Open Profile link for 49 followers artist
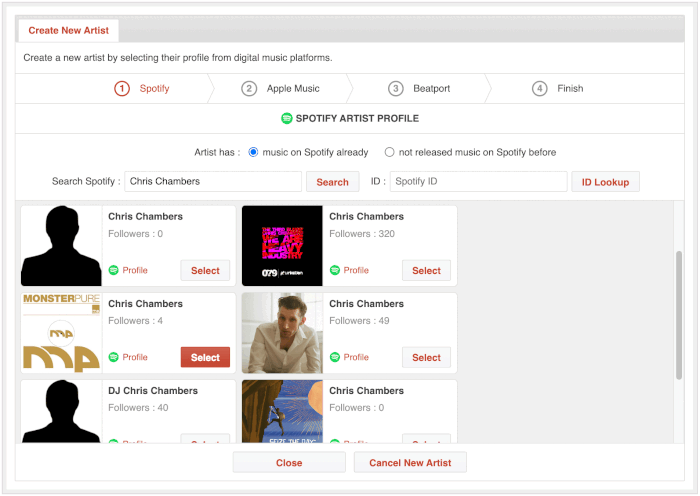This screenshot has width=700, height=496. point(356,357)
